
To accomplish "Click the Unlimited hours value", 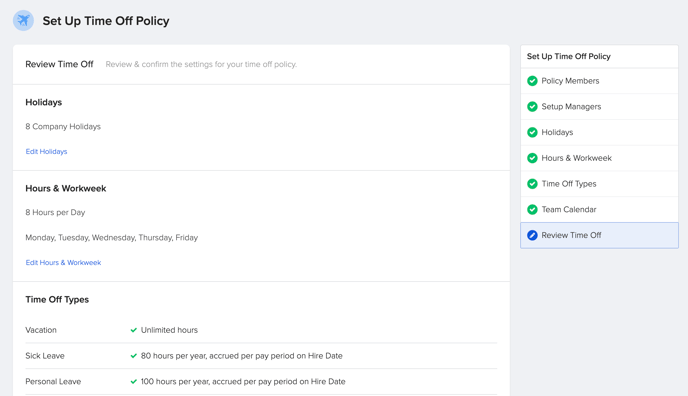I will click(169, 330).
